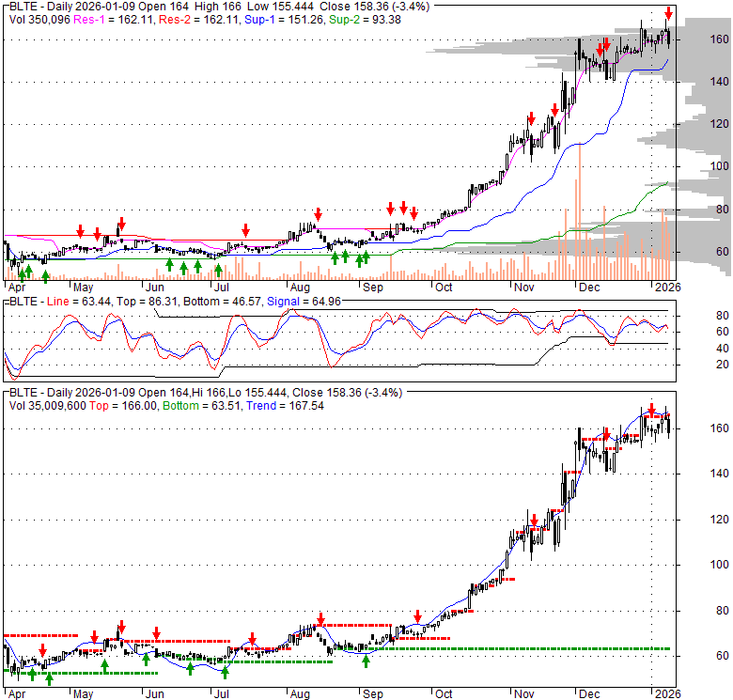Click the 'Close 158.36 (-3.4%)' text in top chart header
Viewport: 733px width, 700px height.
click(x=374, y=7)
